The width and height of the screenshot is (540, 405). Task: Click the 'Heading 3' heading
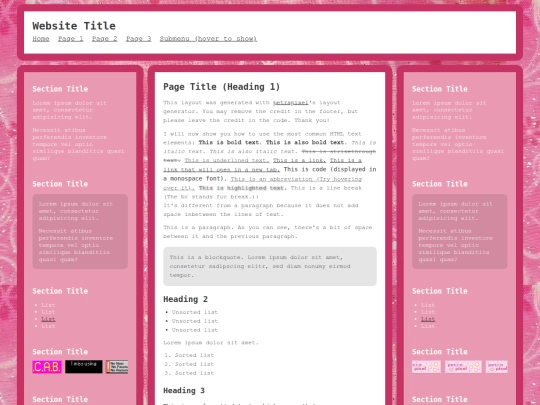184,391
